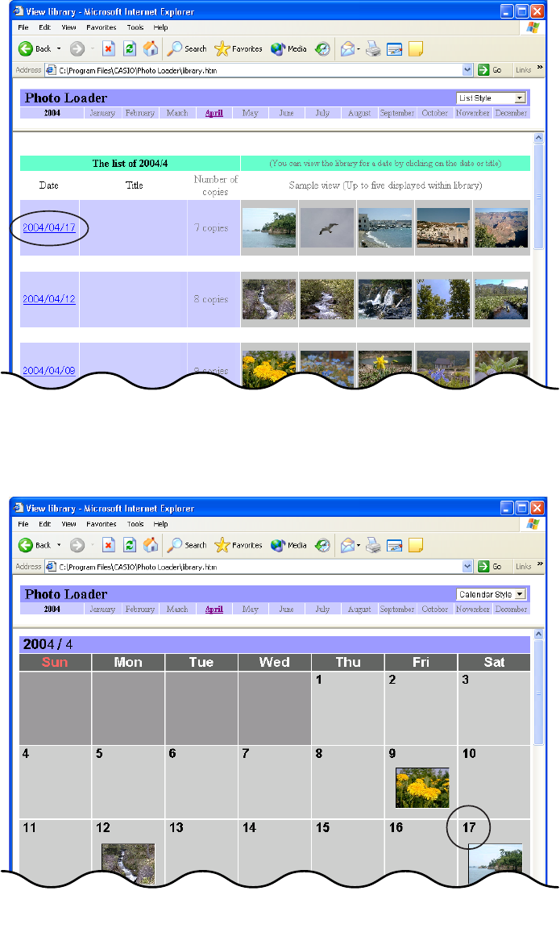Click Print icon in Calendar Style window

pos(373,545)
